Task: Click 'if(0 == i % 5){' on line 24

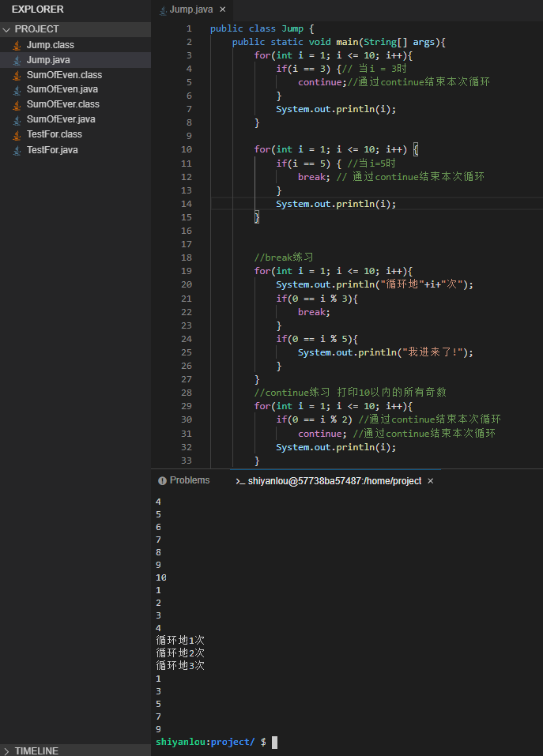Action: tap(317, 339)
